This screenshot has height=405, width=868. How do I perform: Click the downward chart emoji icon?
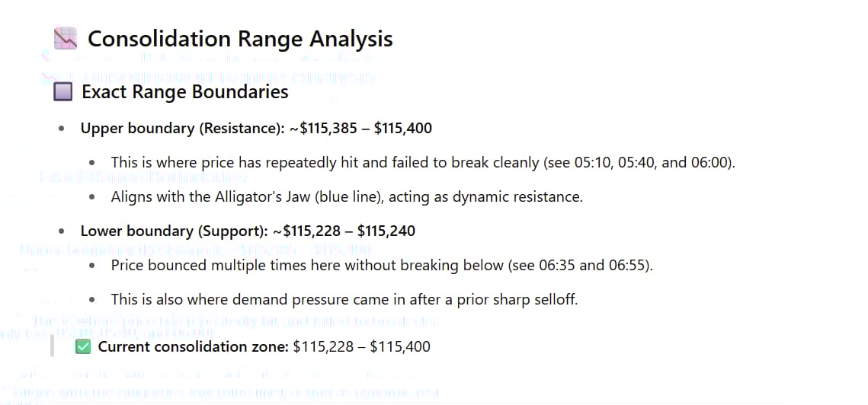pos(66,39)
